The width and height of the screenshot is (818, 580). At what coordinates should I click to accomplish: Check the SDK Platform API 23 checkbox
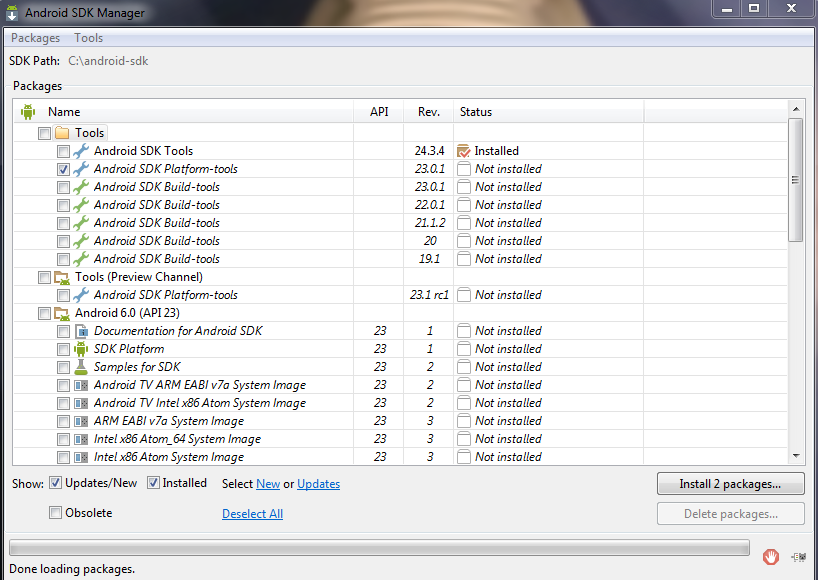point(63,349)
